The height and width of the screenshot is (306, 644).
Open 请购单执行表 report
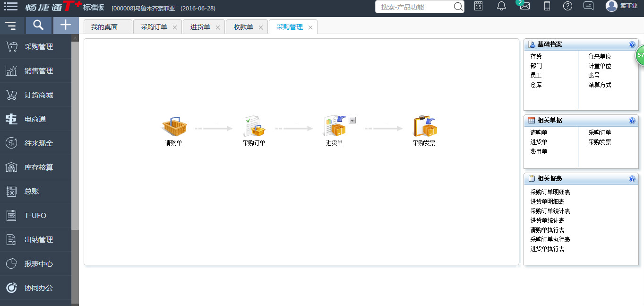(547, 230)
